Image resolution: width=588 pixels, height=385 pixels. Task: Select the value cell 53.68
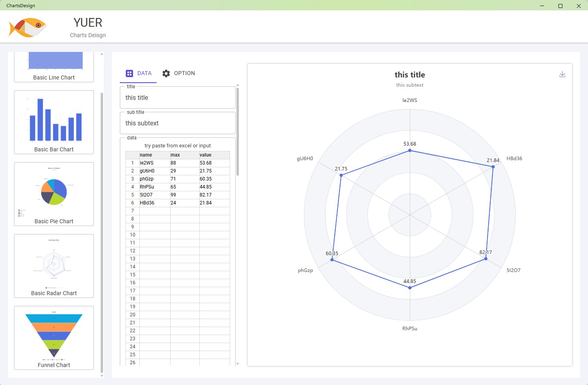tap(215, 163)
